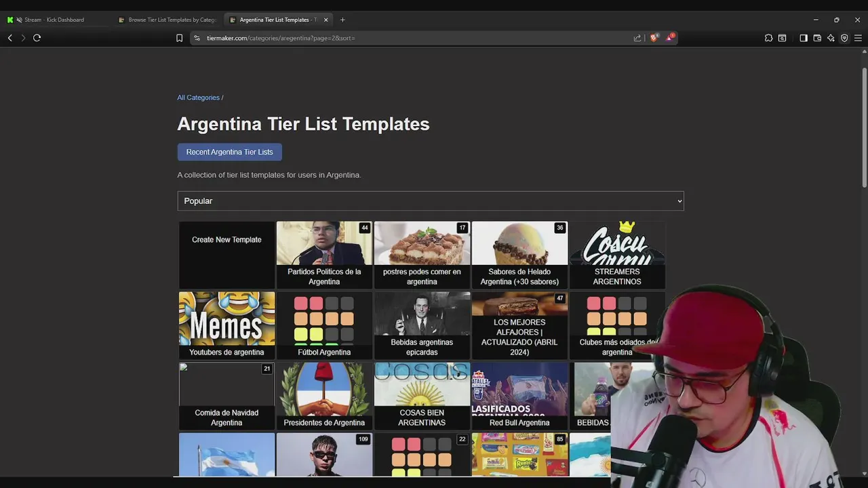Click Recent Argentina Tier Lists button

[230, 152]
